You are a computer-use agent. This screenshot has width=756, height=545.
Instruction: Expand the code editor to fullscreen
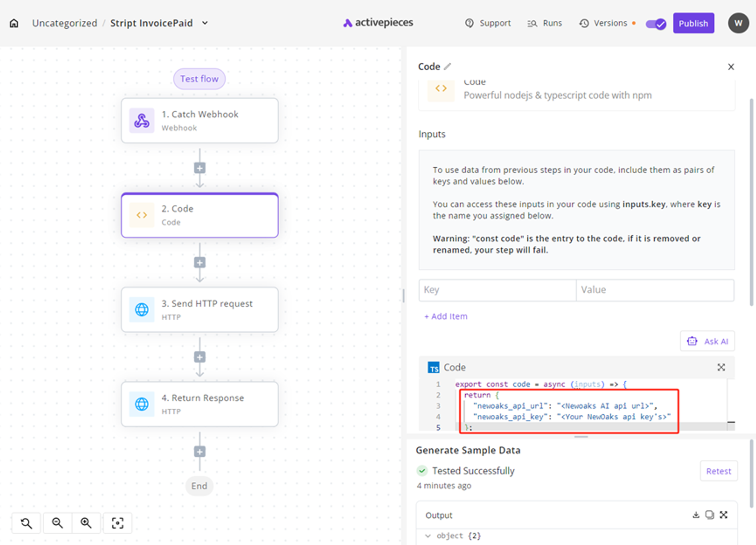721,367
